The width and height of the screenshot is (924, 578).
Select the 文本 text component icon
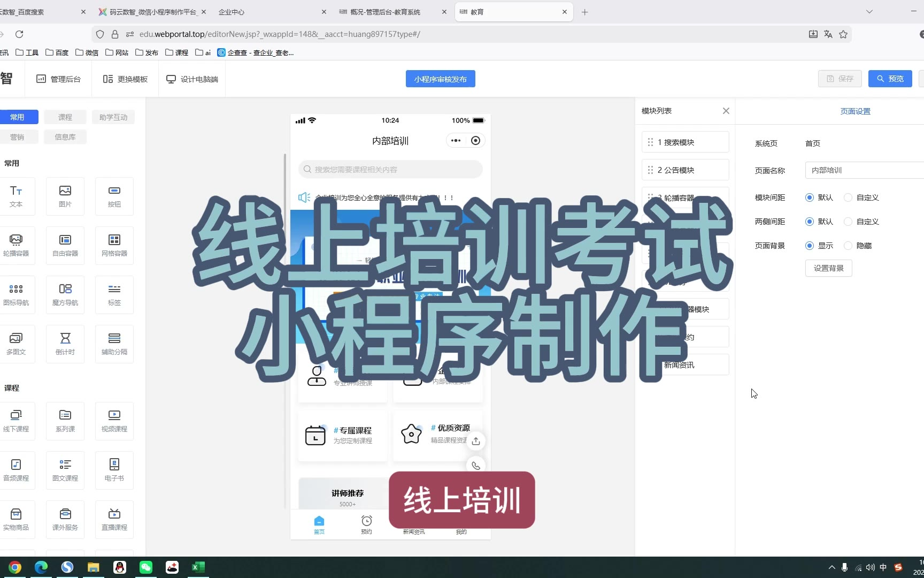click(16, 196)
